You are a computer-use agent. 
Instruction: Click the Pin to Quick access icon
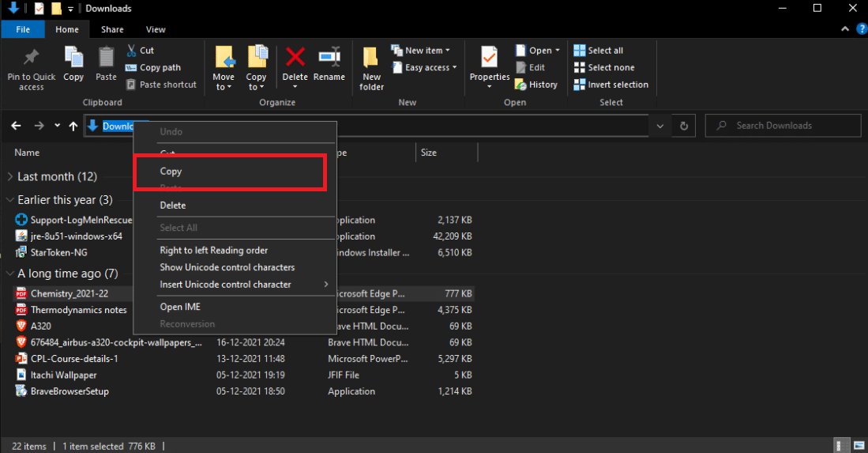pos(32,59)
